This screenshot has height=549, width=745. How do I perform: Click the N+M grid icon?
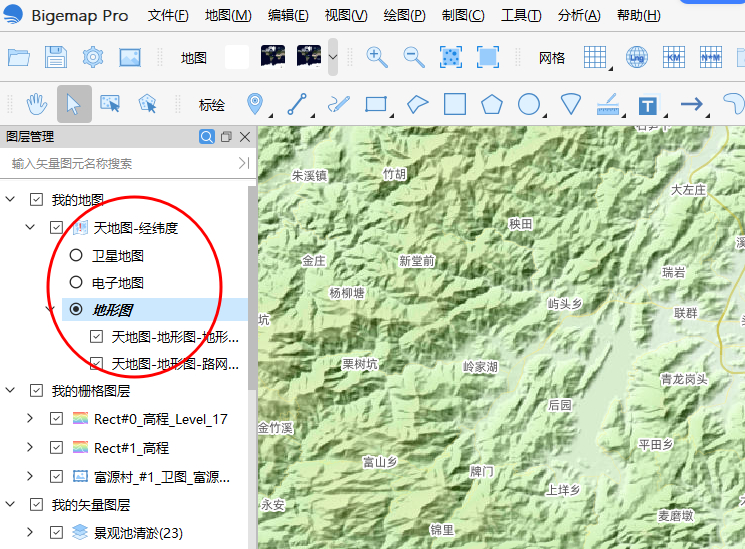pyautogui.click(x=711, y=58)
